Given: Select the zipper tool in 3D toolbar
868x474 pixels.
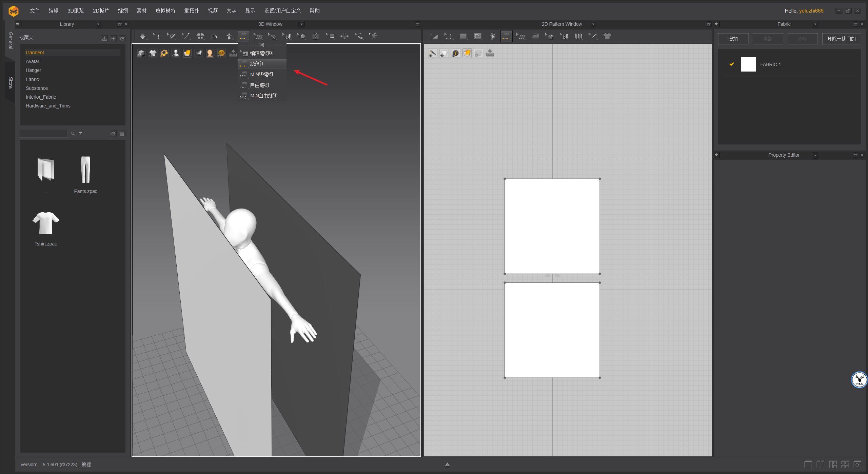Looking at the screenshot, I should click(x=316, y=36).
